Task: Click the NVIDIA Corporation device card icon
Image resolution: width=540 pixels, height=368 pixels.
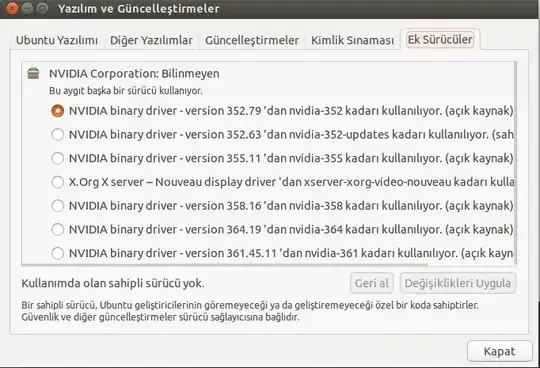Action: (x=33, y=73)
